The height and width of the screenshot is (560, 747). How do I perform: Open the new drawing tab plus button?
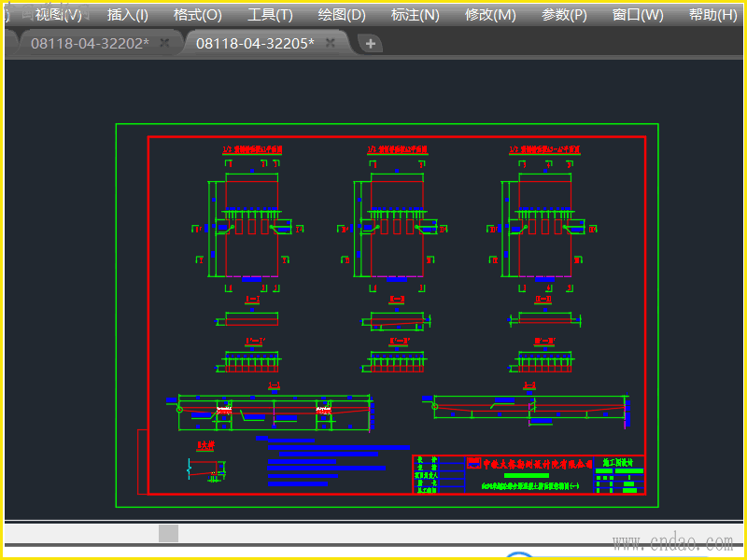[371, 44]
